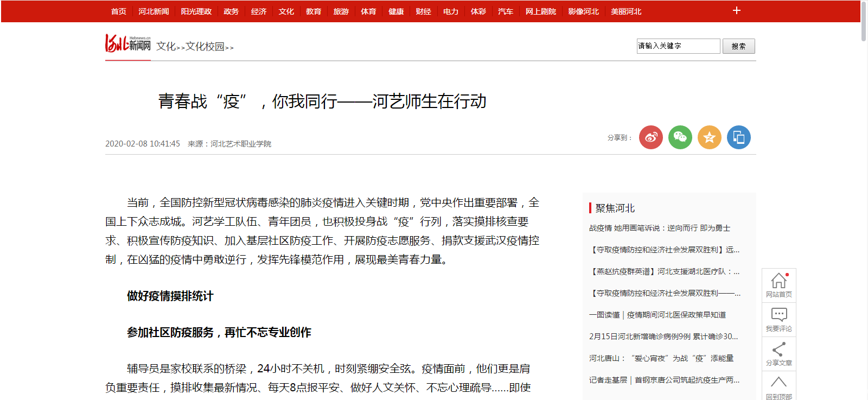Select 教育 from the navigation bar
The height and width of the screenshot is (400, 868).
(x=314, y=11)
